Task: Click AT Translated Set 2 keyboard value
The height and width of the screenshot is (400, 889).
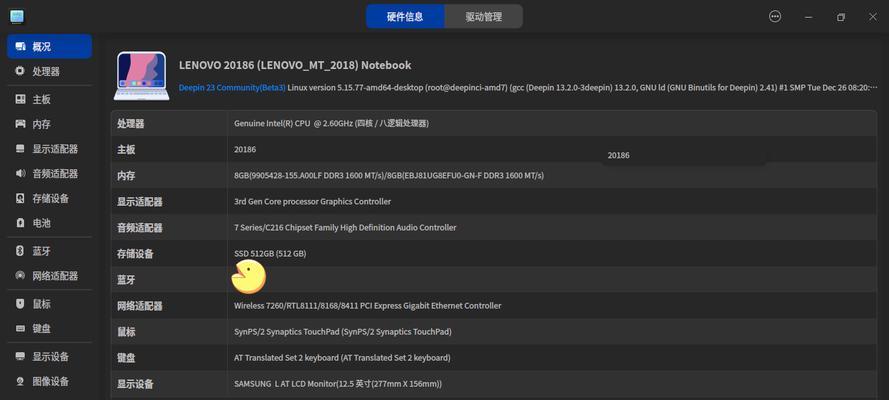Action: (x=342, y=358)
